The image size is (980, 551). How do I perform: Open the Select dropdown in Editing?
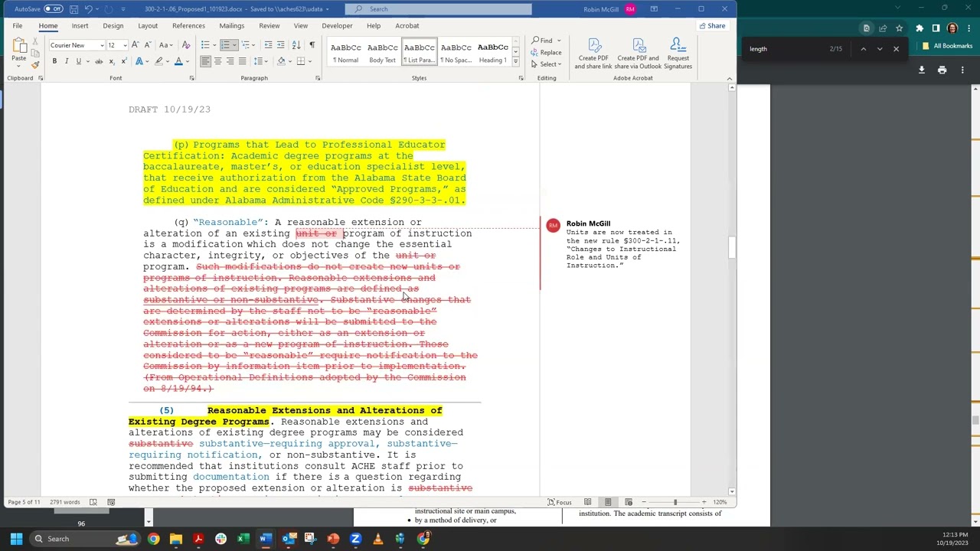[547, 64]
